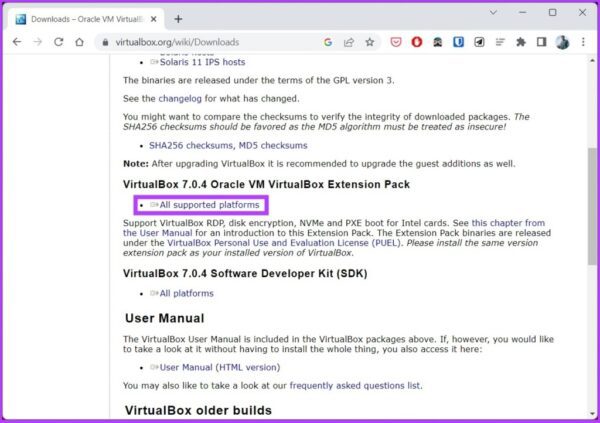Toggle the browser side panel
The width and height of the screenshot is (600, 423).
[x=541, y=42]
